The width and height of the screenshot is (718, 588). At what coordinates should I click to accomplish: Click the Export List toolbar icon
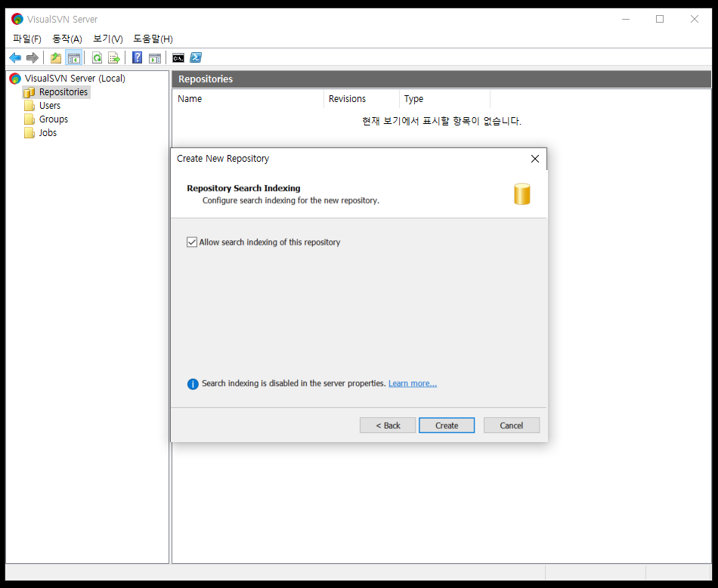click(x=114, y=57)
